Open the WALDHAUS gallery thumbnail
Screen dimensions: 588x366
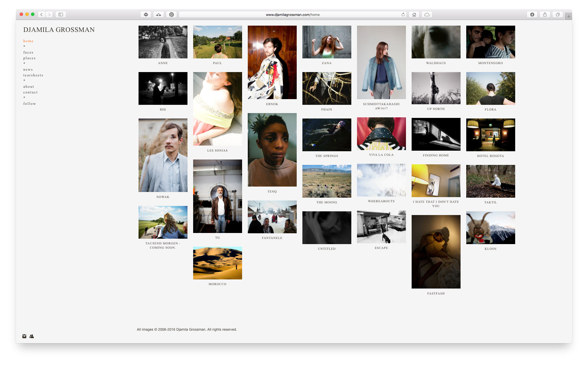pos(436,42)
